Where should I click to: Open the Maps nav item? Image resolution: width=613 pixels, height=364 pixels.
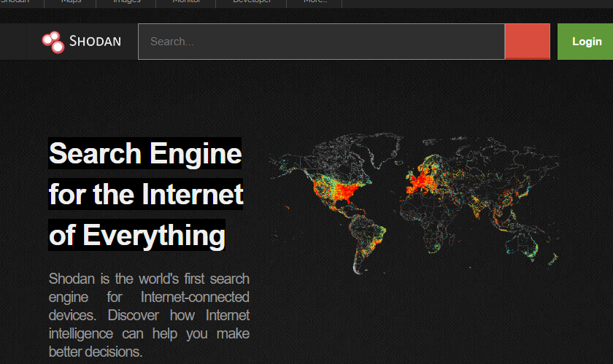click(70, 2)
